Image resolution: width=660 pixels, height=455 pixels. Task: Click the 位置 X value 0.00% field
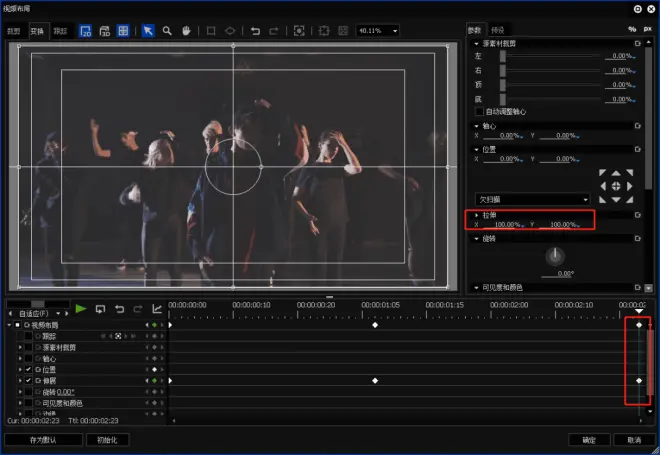(503, 159)
